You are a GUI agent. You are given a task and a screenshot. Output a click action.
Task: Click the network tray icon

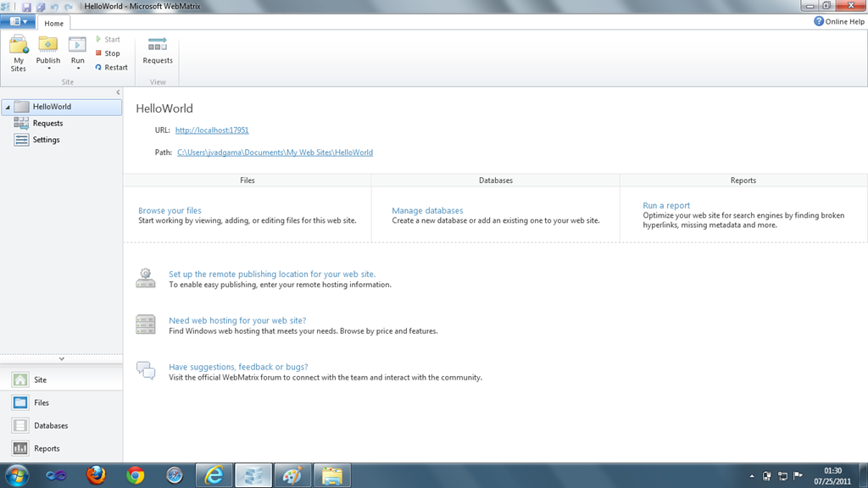pyautogui.click(x=782, y=476)
